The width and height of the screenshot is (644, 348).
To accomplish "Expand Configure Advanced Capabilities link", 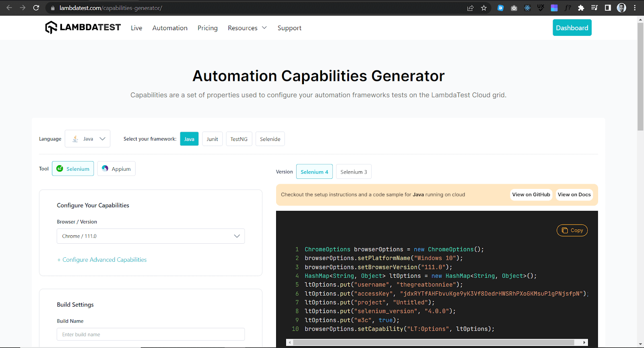I will pyautogui.click(x=102, y=260).
